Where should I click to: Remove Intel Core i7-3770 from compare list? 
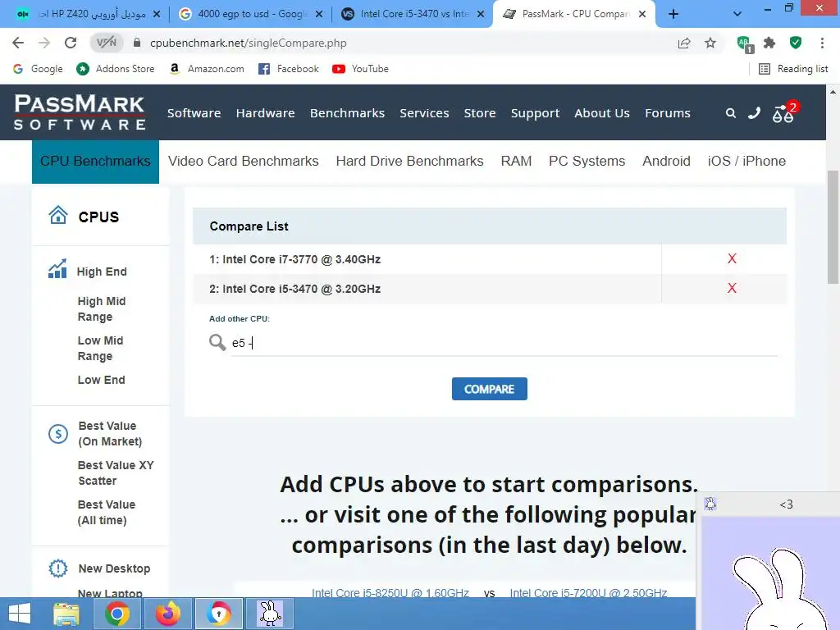click(x=732, y=258)
